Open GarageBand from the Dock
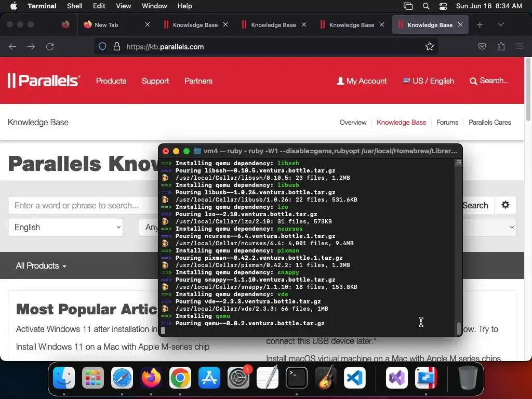Viewport: 532px width, 399px height. click(x=326, y=378)
